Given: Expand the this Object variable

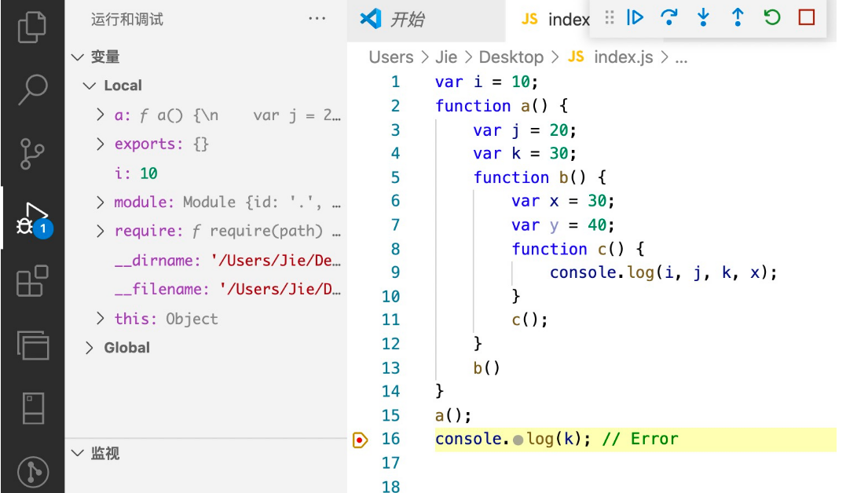Looking at the screenshot, I should coord(101,318).
